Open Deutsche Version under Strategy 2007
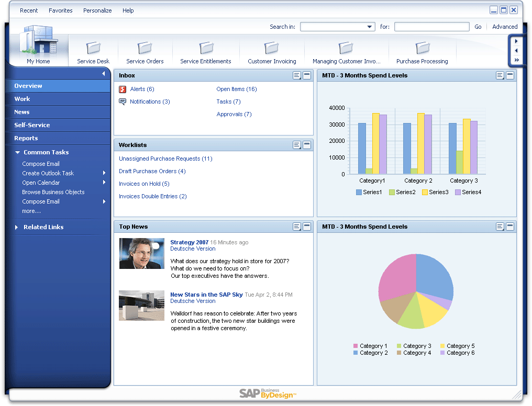Viewport: 532px width, 406px height. click(193, 249)
